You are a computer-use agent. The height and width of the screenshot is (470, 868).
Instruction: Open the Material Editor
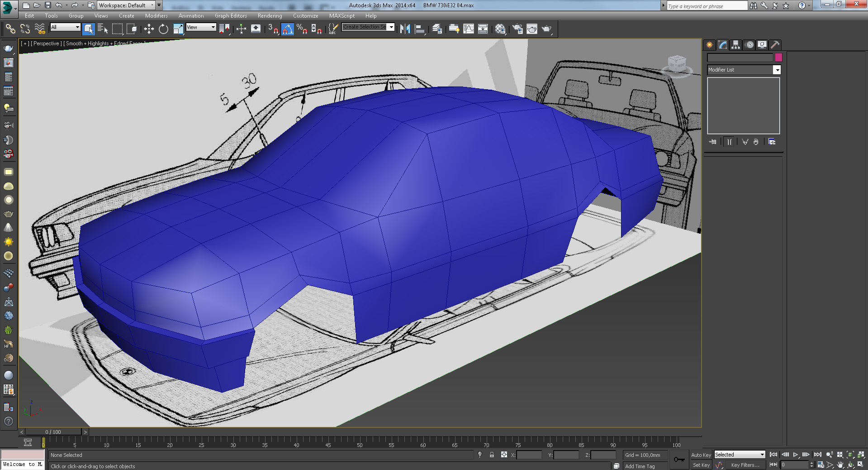pos(500,29)
